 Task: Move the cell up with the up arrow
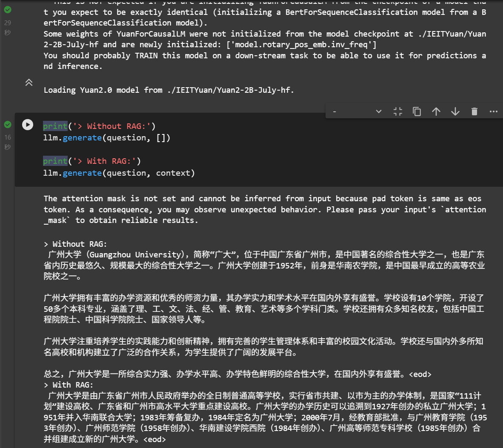(436, 111)
